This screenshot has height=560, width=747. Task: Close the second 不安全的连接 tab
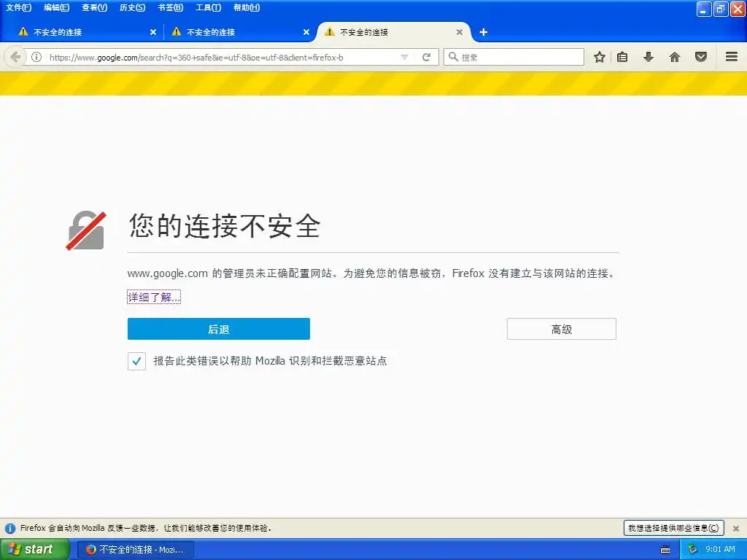click(306, 32)
